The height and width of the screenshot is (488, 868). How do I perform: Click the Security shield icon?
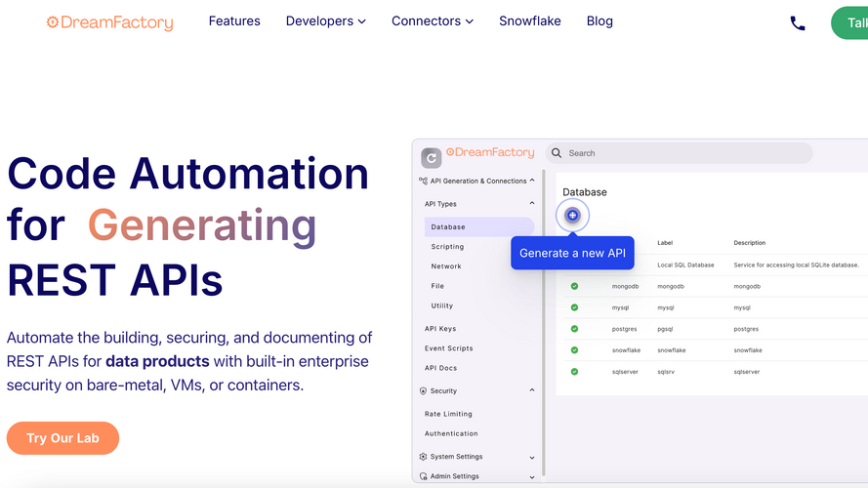pos(423,390)
